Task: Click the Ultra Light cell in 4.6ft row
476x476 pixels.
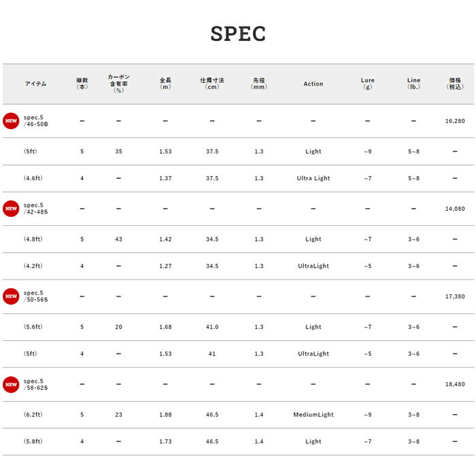Action: point(313,178)
